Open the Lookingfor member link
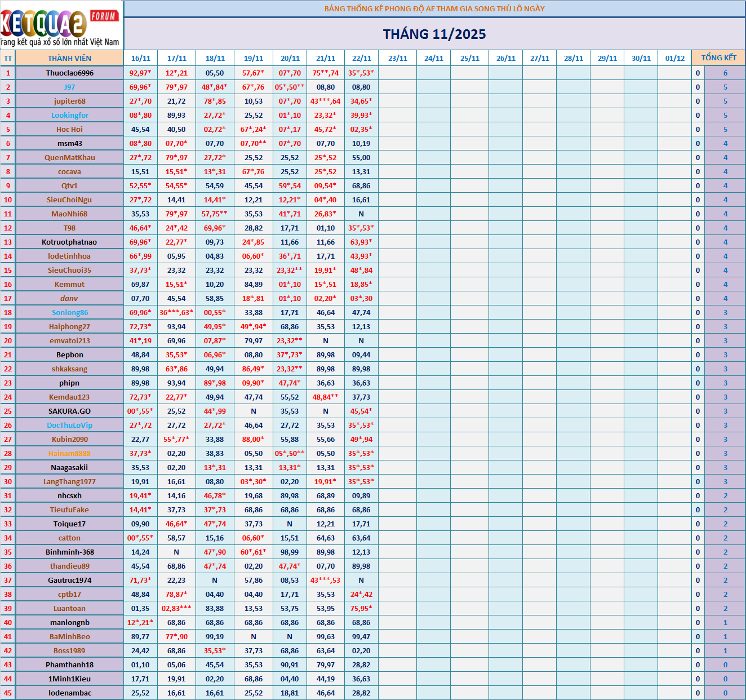 (70, 115)
